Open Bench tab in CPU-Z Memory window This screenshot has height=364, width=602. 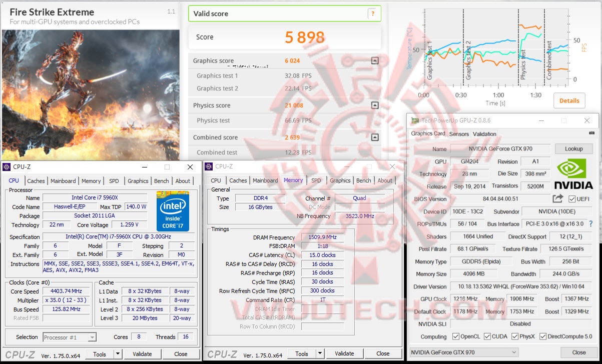(x=364, y=180)
